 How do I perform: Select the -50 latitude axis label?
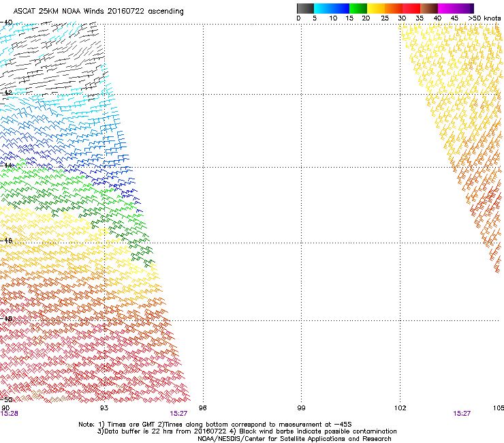point(6,399)
